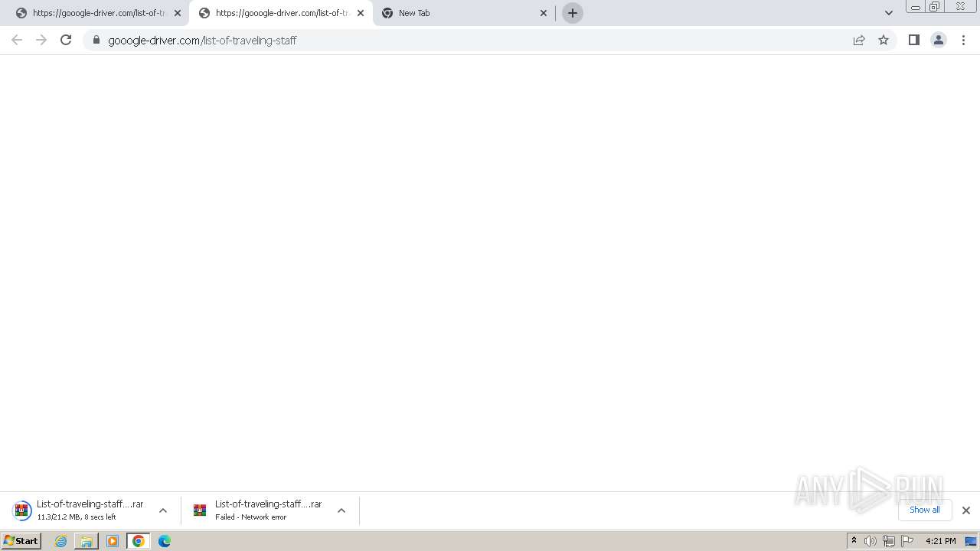980x551 pixels.
Task: Expand options for failed rar download
Action: [x=341, y=510]
